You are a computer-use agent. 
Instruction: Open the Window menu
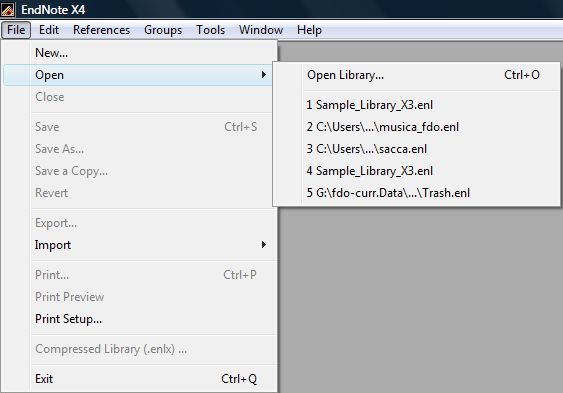pos(261,30)
